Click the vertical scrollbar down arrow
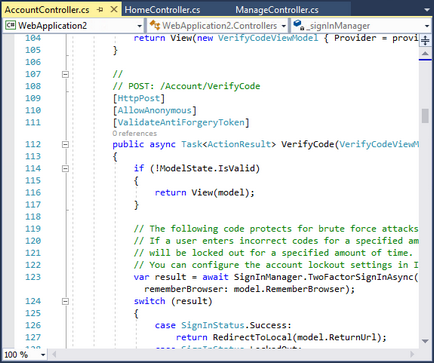Viewport: 434px width, 363px height. (x=425, y=341)
